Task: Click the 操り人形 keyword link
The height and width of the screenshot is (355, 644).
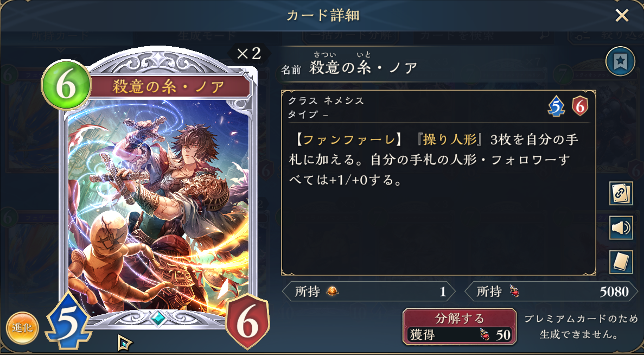Action: [450, 140]
